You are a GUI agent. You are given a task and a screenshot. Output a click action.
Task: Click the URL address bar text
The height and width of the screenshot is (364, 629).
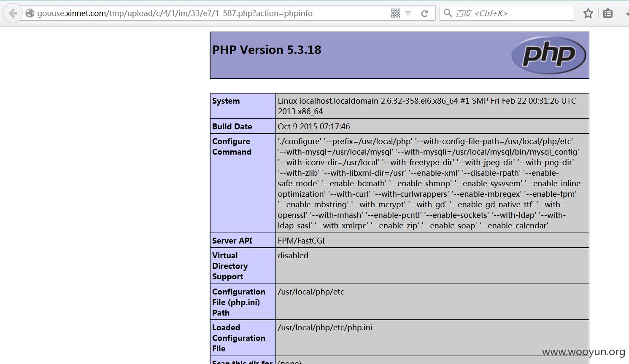pos(175,13)
